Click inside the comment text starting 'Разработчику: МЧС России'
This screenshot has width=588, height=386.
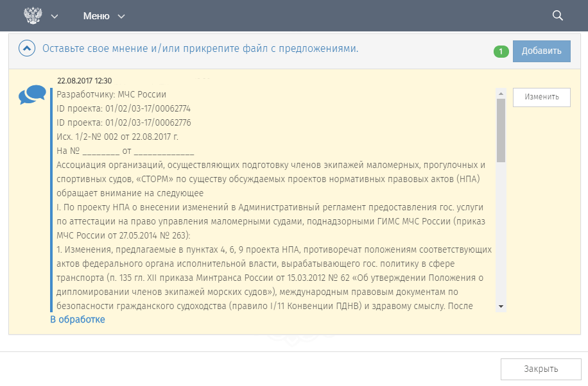pos(273,200)
